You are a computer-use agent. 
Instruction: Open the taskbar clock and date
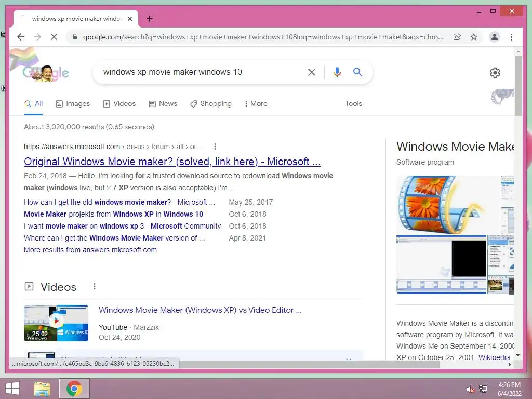pyautogui.click(x=509, y=389)
